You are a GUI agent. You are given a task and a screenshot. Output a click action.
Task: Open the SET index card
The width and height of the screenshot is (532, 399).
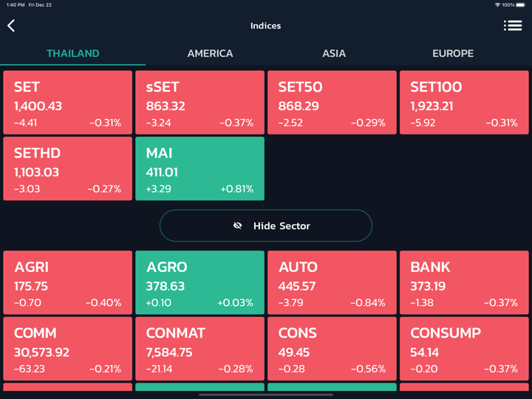(68, 103)
